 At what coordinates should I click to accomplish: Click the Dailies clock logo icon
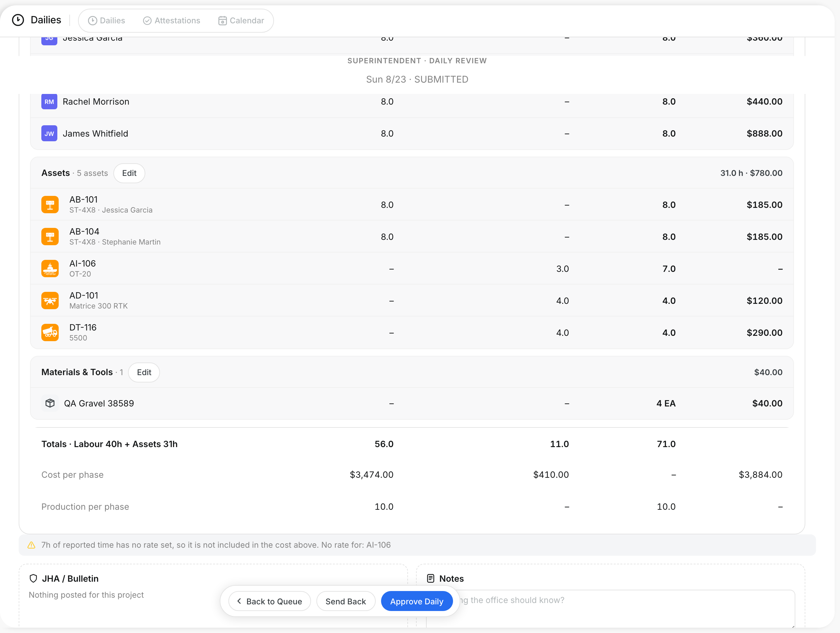pyautogui.click(x=18, y=20)
